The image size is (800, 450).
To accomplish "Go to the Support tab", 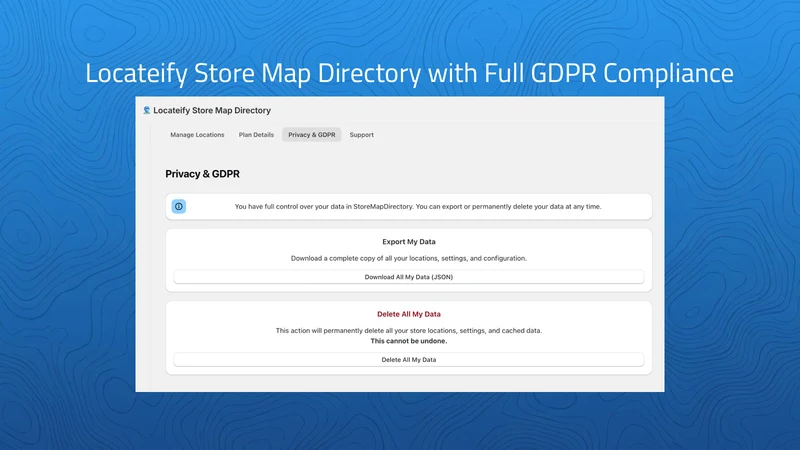I will [361, 135].
